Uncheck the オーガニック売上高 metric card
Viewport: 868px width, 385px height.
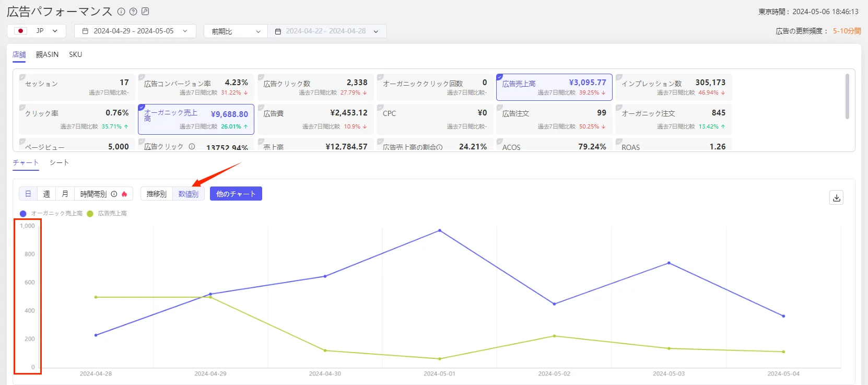(142, 108)
